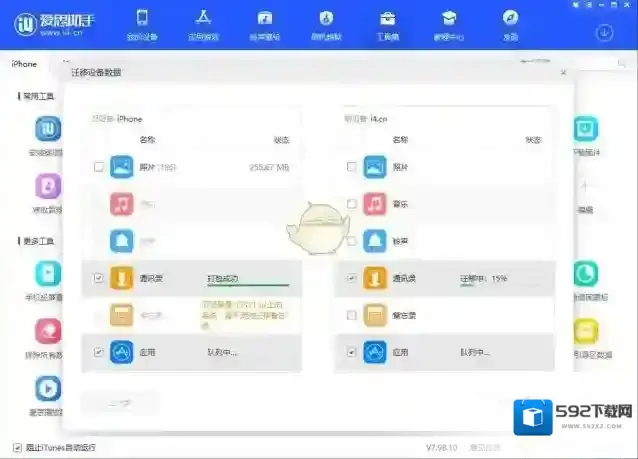Open the compass browser icon

click(510, 24)
